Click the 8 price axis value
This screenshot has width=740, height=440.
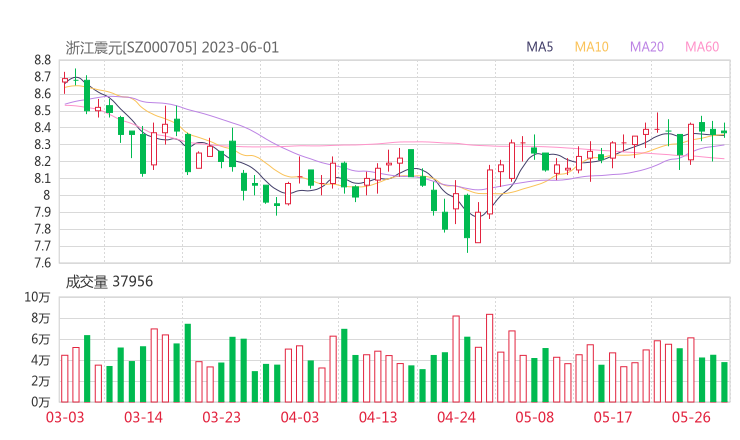point(46,195)
